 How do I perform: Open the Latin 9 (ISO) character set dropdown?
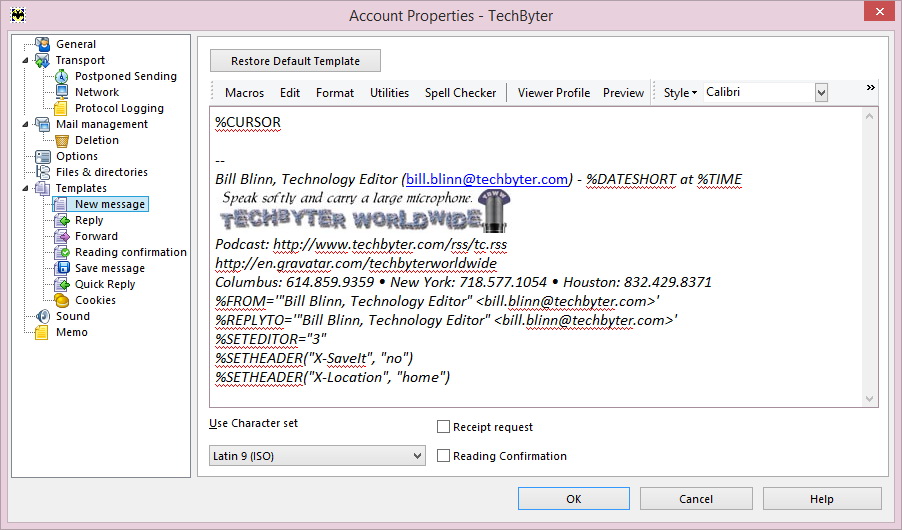[317, 456]
